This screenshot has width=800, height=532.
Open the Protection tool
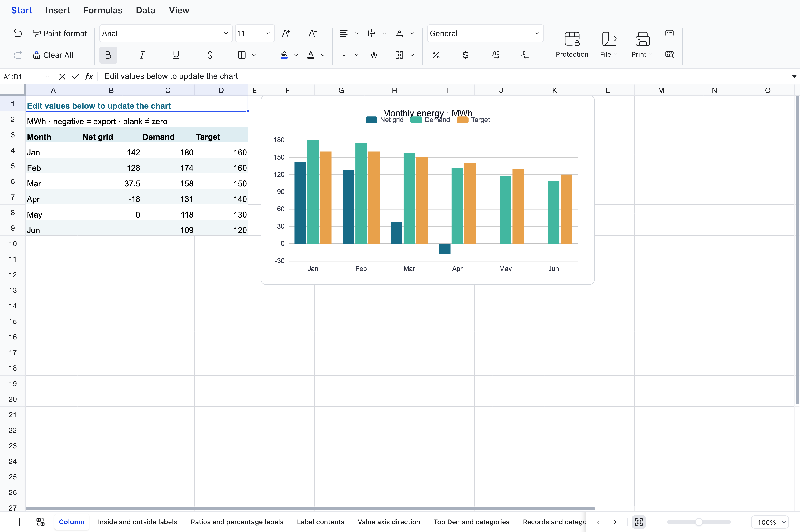click(572, 45)
